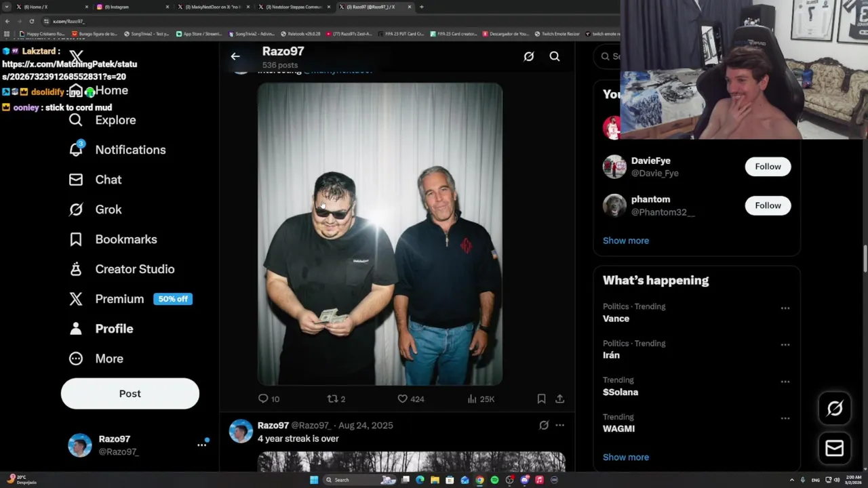
Task: Repost the post with 2 reposts
Action: point(336,399)
